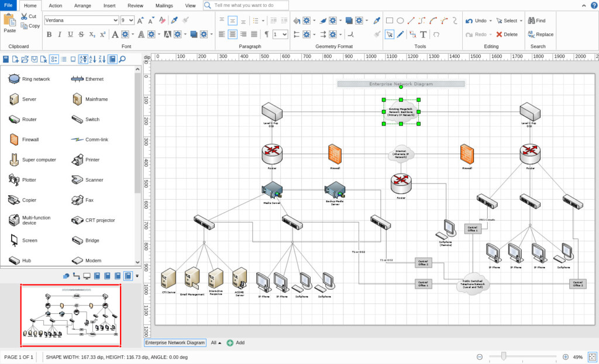Toggle Italic text formatting
This screenshot has width=599, height=364.
[60, 34]
